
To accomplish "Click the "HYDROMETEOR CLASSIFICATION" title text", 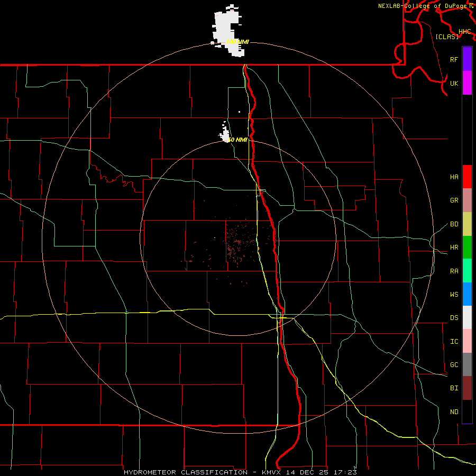I will coord(186,472).
